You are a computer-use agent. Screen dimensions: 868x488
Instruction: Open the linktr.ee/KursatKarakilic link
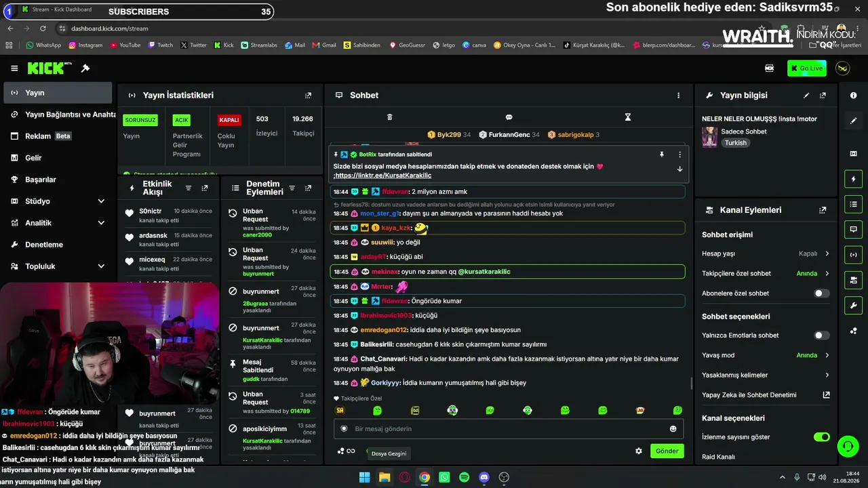pyautogui.click(x=383, y=176)
